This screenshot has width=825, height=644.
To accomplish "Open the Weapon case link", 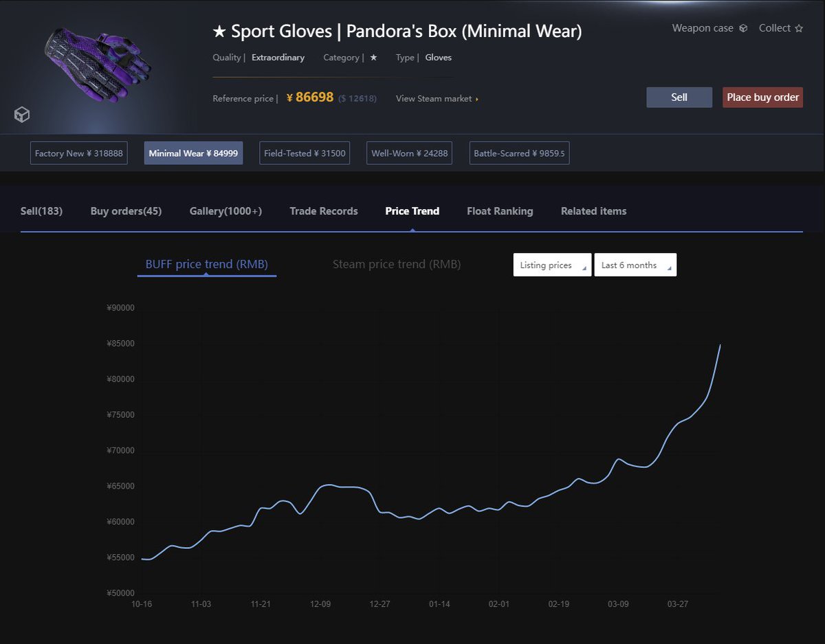I will pos(703,28).
